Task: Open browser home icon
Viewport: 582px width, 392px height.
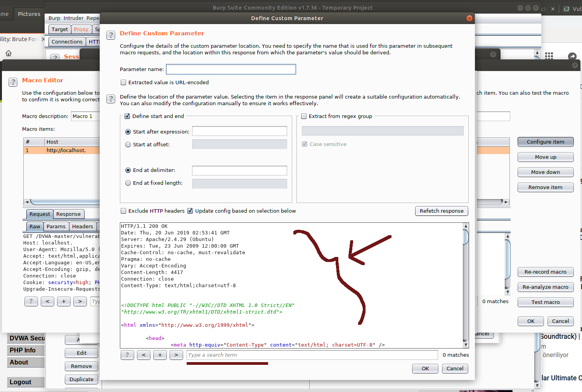Action: pos(9,53)
